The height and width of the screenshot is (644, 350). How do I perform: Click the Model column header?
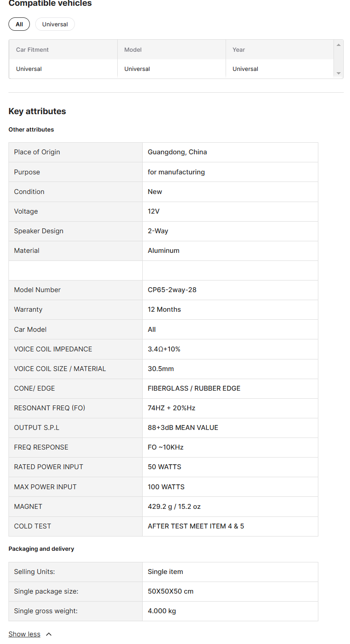(172, 50)
